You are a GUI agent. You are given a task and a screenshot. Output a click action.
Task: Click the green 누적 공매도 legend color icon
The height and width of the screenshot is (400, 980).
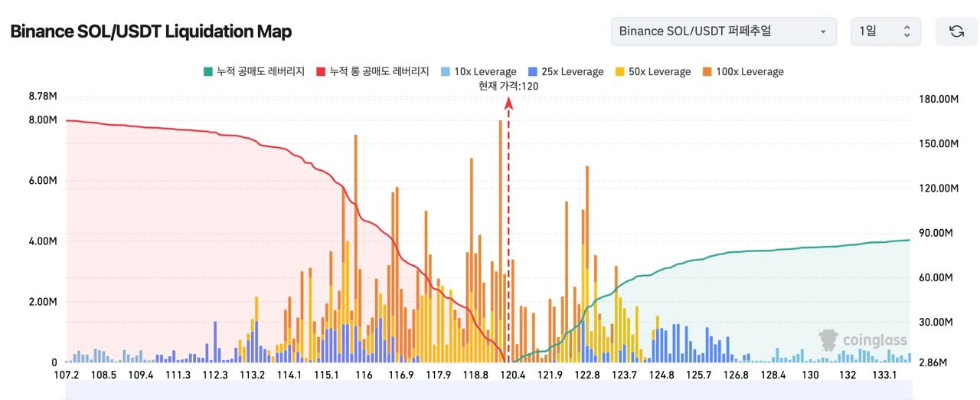click(x=207, y=71)
